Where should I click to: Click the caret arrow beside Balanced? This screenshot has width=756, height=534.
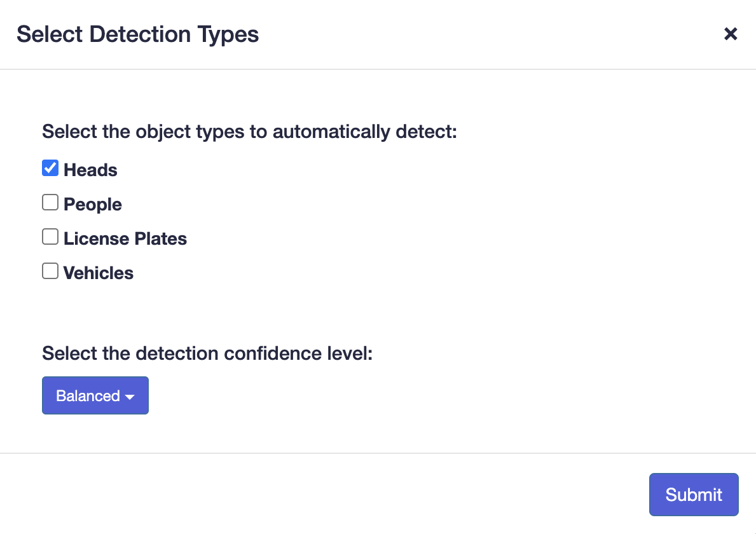(130, 397)
